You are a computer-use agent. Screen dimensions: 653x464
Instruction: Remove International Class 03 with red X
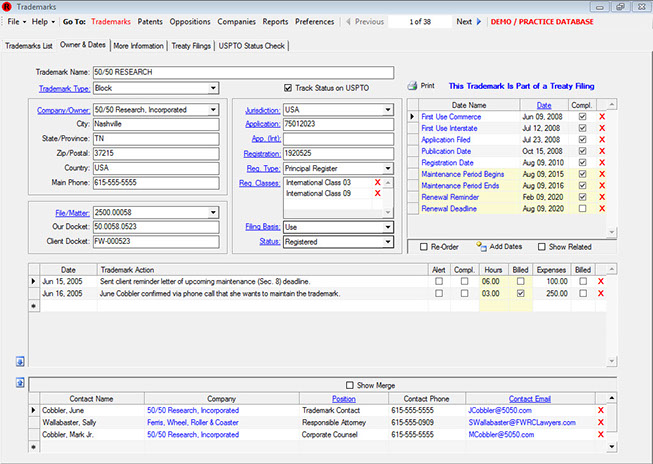[x=377, y=182]
